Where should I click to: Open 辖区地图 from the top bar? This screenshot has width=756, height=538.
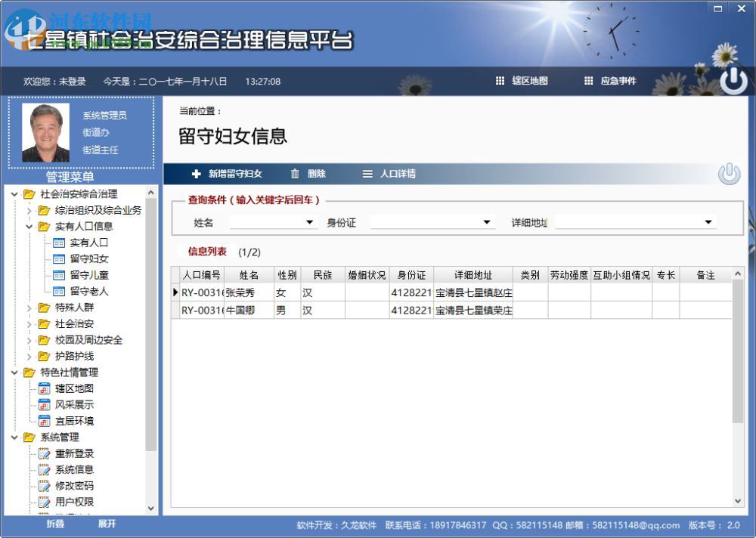(531, 81)
